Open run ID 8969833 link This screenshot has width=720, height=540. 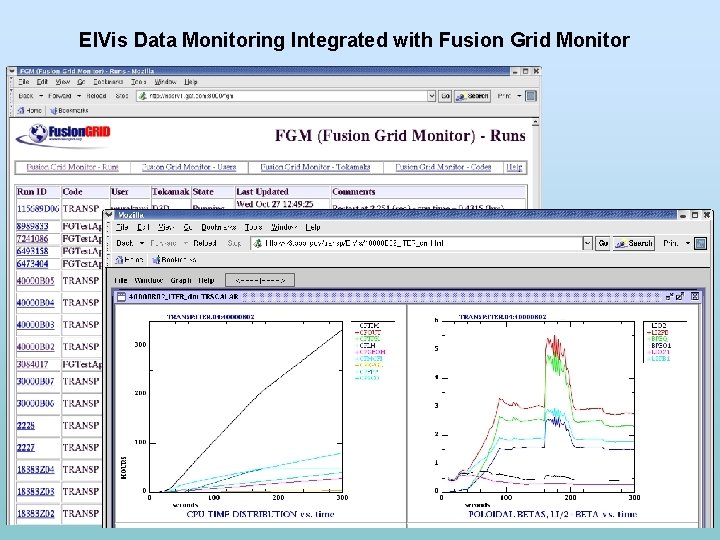point(32,226)
